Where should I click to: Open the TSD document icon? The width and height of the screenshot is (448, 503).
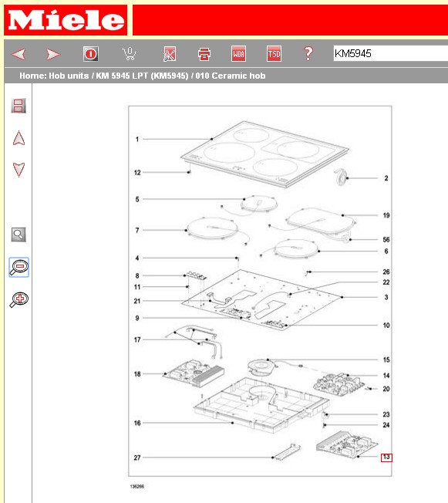pyautogui.click(x=274, y=53)
